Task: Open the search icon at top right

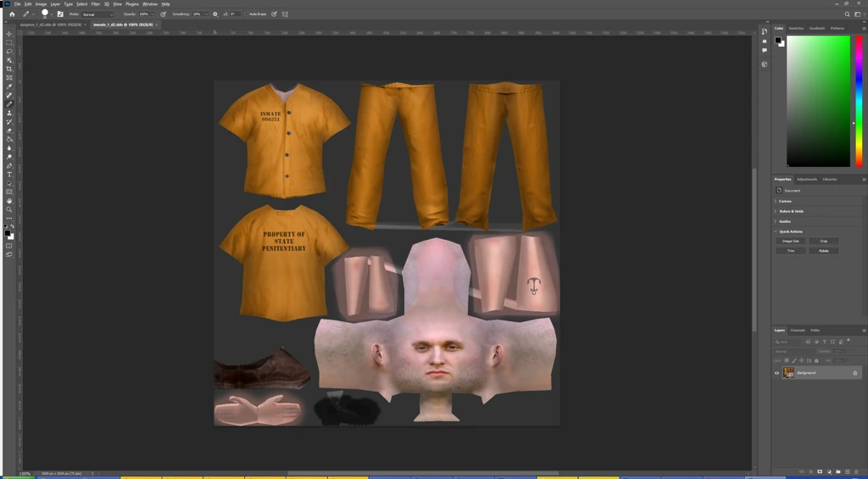Action: [x=847, y=14]
